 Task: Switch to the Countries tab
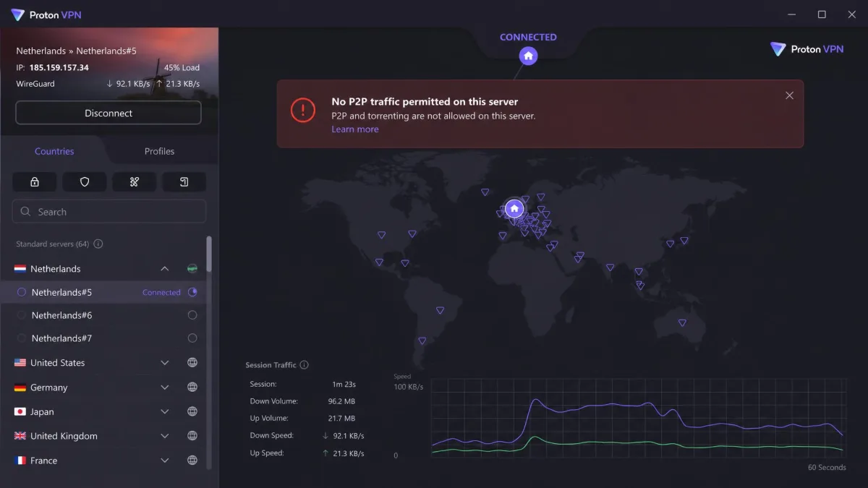(54, 151)
